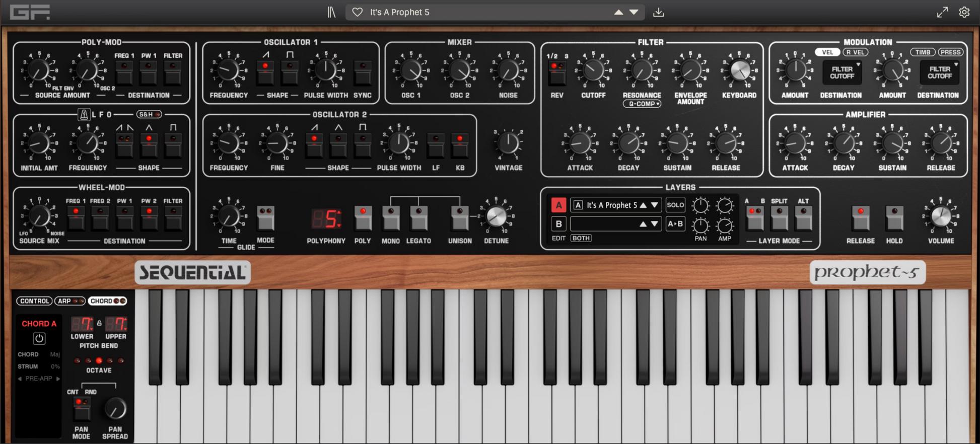980x444 pixels.
Task: Click the save preset download icon
Action: pos(658,12)
